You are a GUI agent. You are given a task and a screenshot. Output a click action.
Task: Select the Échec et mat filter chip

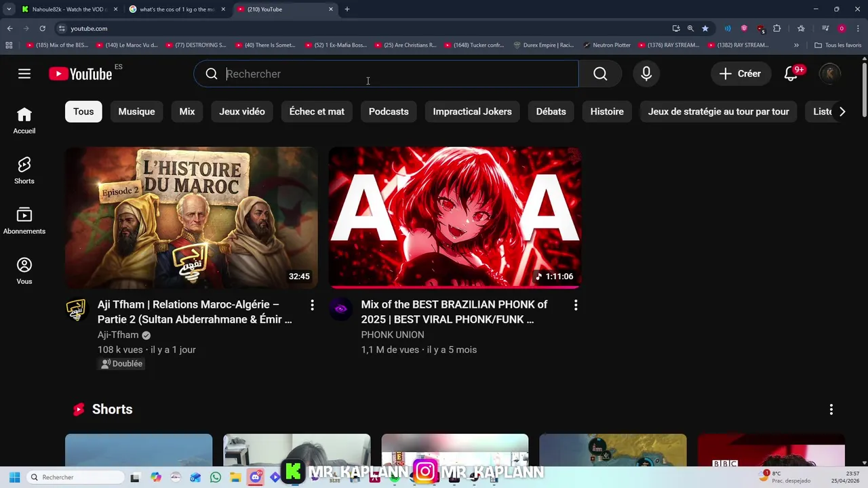317,112
